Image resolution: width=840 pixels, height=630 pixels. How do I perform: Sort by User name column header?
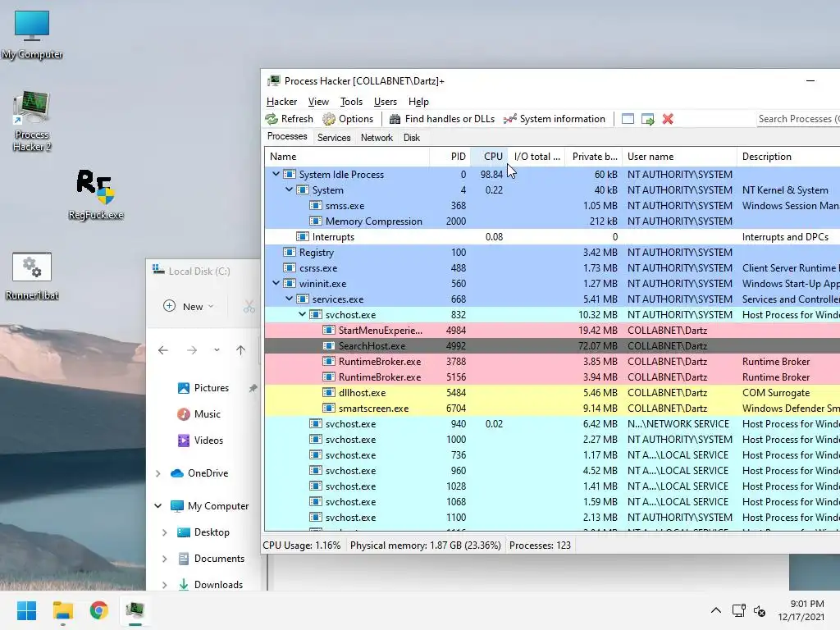coord(679,157)
